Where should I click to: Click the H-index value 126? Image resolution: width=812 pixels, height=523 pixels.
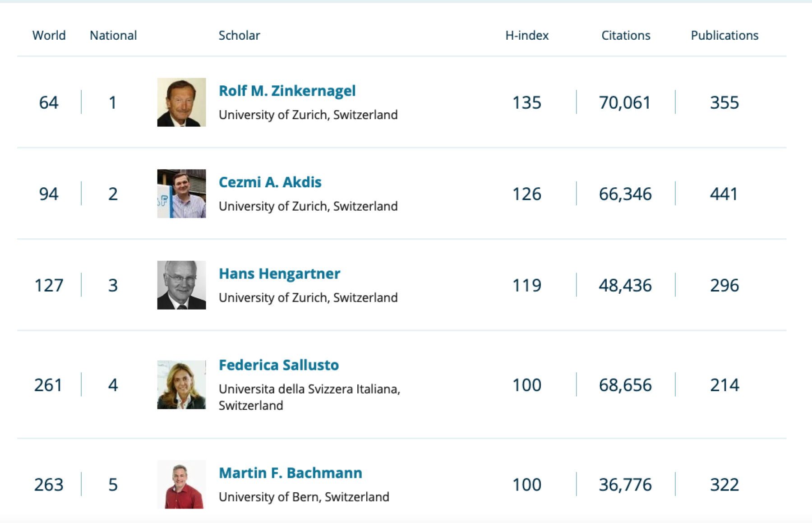(x=526, y=194)
